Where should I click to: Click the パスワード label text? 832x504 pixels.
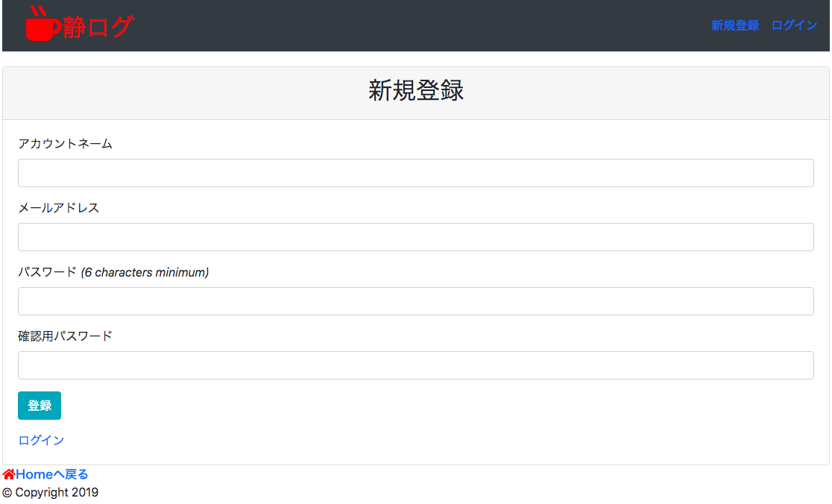(x=47, y=272)
